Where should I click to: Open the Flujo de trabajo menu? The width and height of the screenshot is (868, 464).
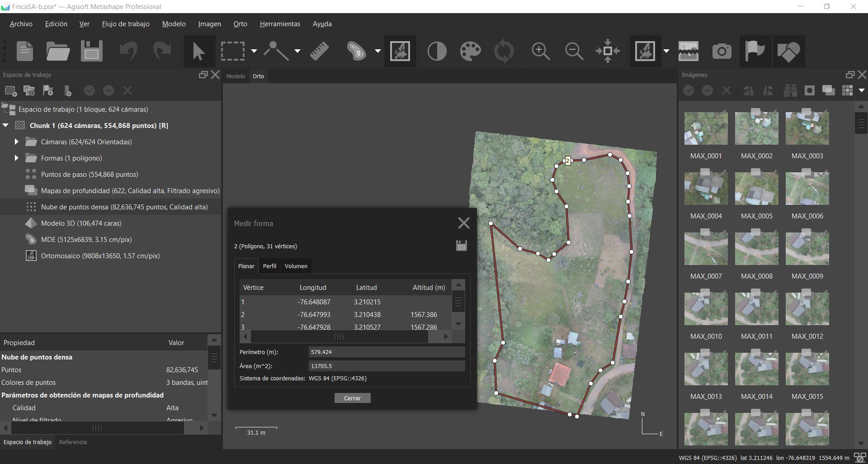(x=126, y=24)
